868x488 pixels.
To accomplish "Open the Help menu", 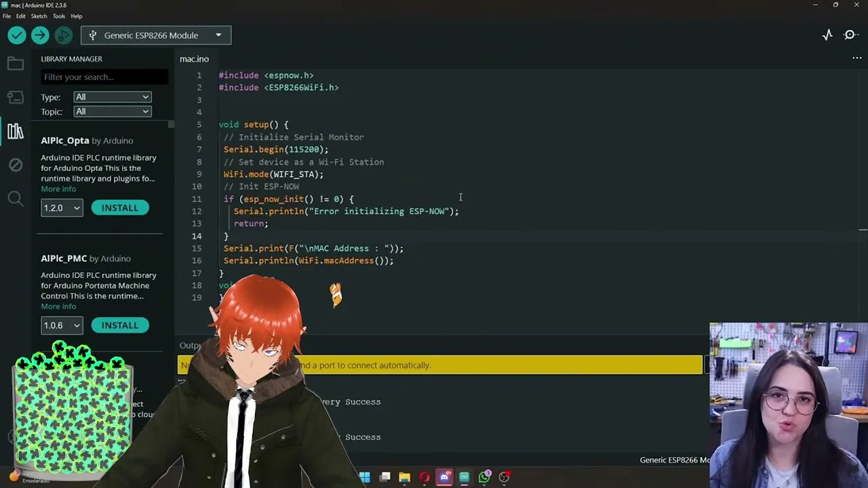I will (77, 16).
